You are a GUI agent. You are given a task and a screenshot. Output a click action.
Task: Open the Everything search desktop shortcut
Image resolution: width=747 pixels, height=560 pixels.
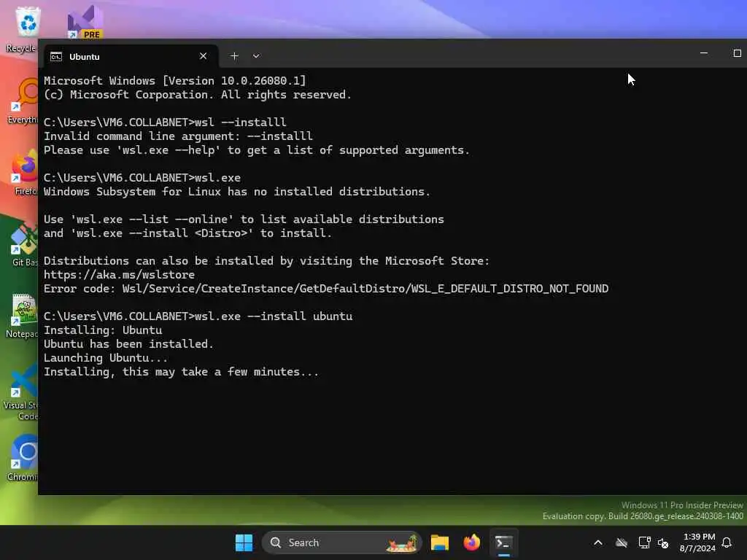[22, 101]
